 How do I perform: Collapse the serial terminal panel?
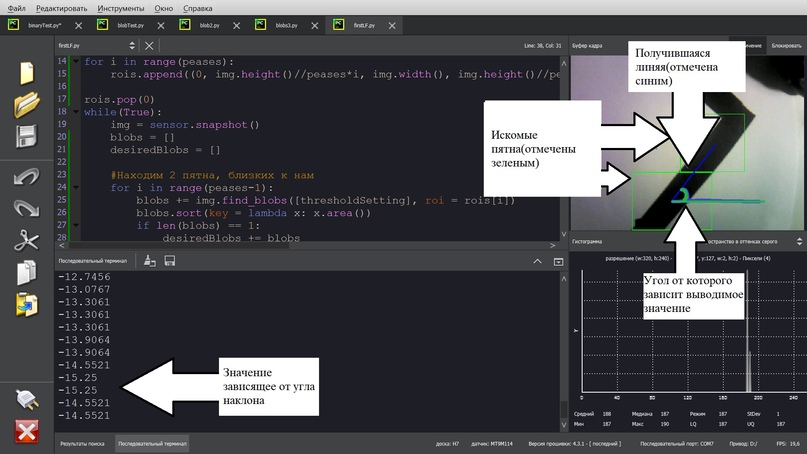point(558,262)
